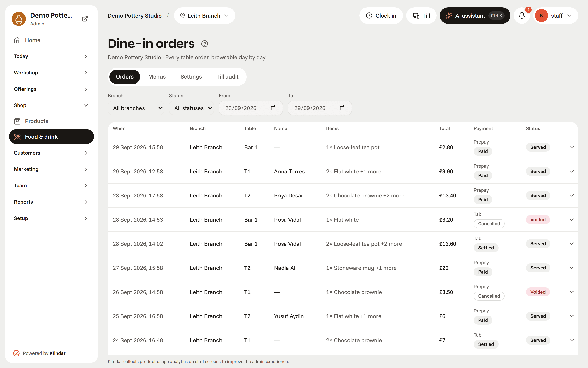Open the notifications bell icon
Viewport: 588px width, 368px height.
(522, 16)
